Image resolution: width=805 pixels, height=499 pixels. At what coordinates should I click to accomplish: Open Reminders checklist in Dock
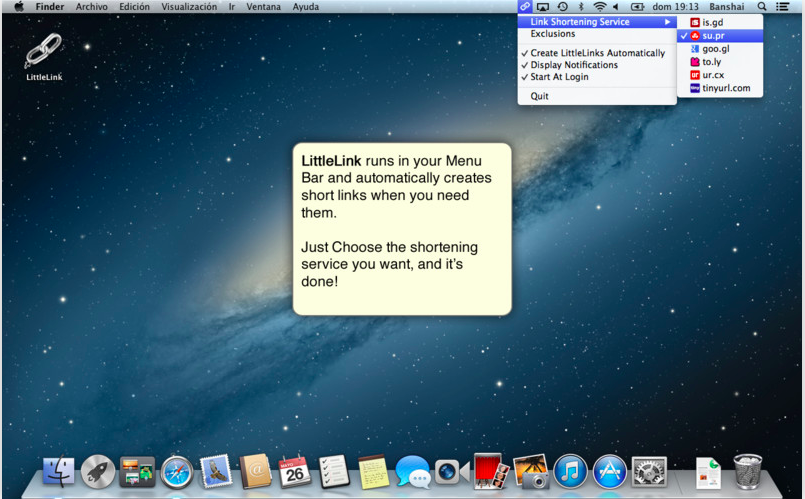click(334, 471)
